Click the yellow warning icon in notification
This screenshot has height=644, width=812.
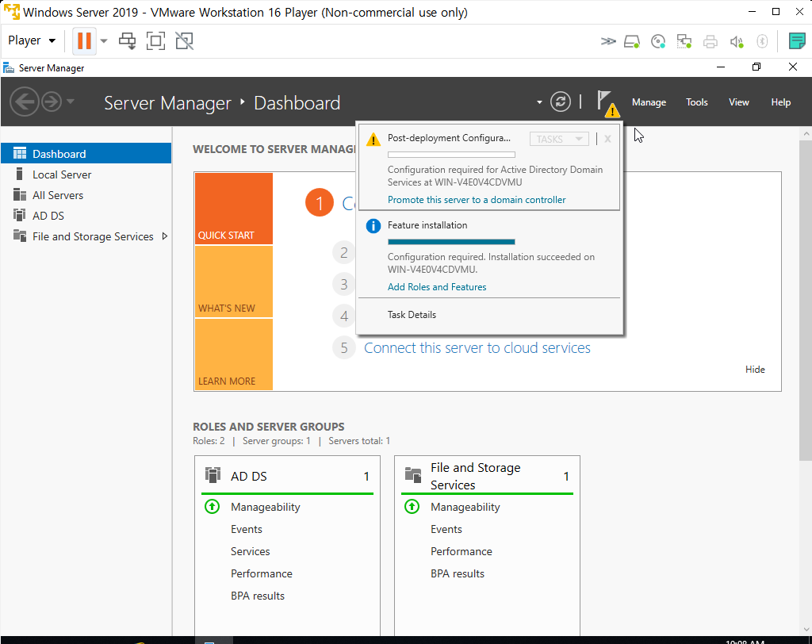[373, 139]
